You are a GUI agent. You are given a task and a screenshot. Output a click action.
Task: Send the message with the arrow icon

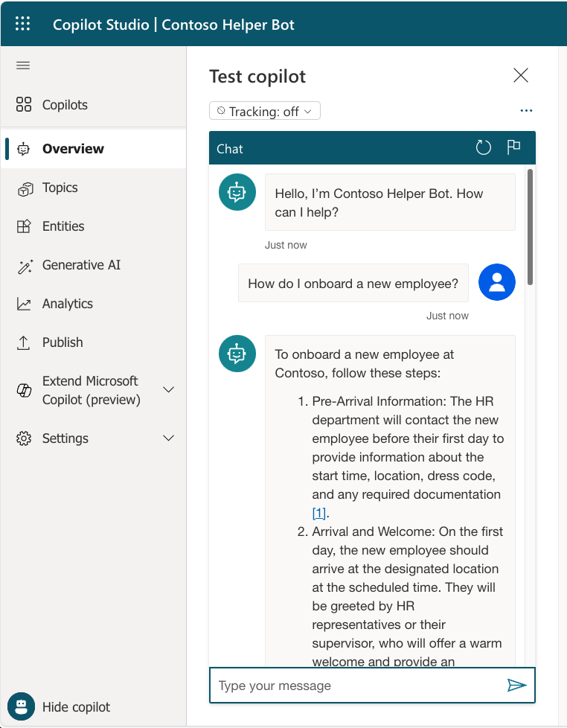tap(516, 685)
